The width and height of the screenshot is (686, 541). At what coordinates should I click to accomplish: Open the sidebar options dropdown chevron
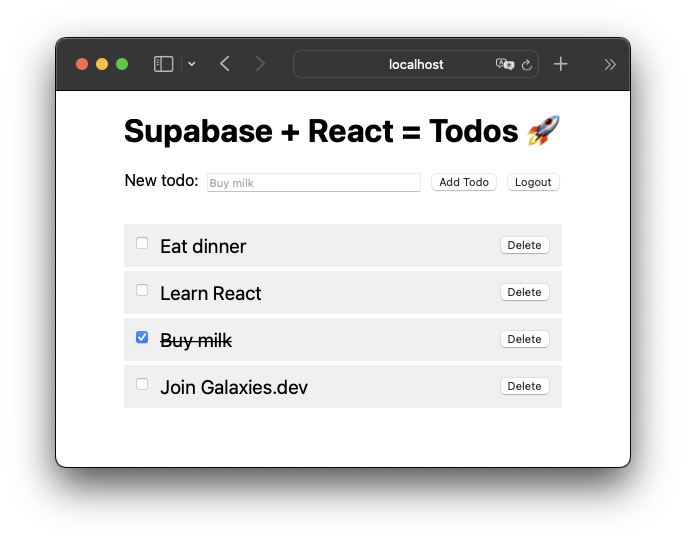[192, 64]
